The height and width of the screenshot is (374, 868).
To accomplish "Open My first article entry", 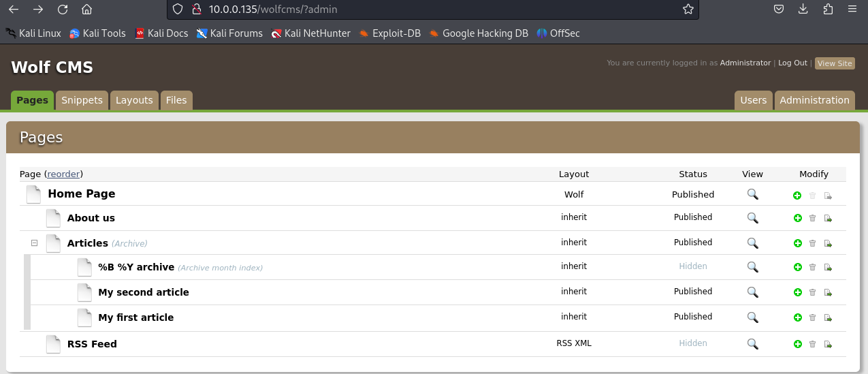I will click(x=136, y=317).
